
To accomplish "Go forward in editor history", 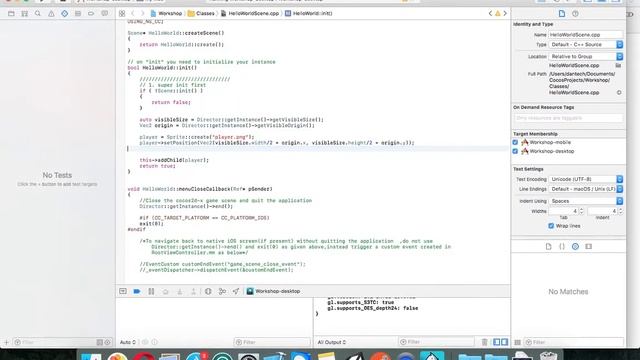I will click(142, 13).
